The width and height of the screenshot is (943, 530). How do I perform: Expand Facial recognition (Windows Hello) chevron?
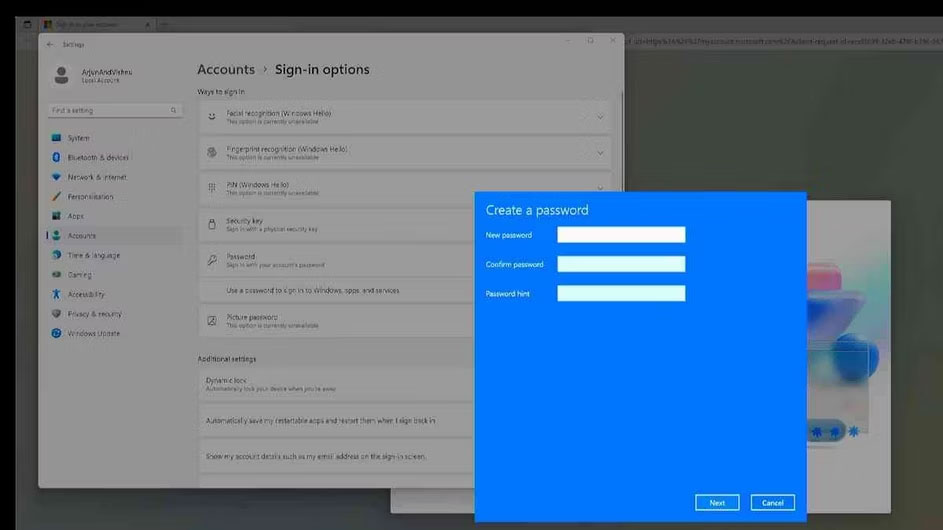(x=600, y=117)
